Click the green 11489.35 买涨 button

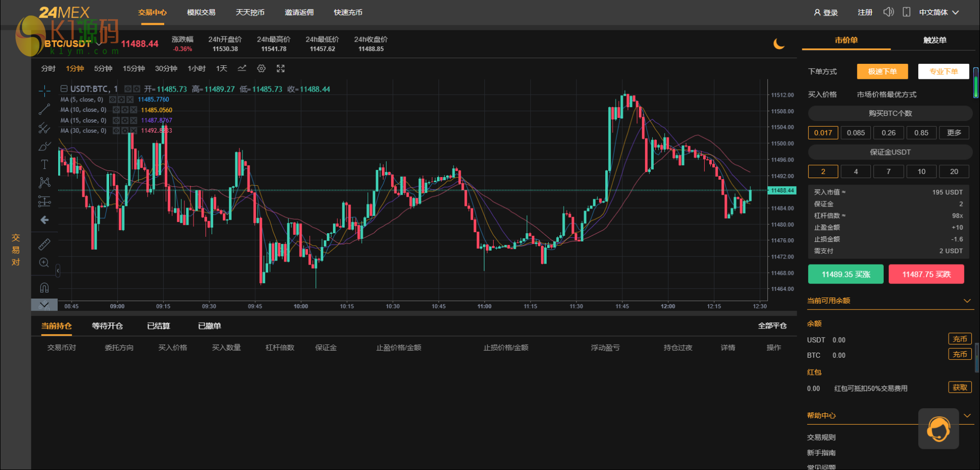[846, 274]
